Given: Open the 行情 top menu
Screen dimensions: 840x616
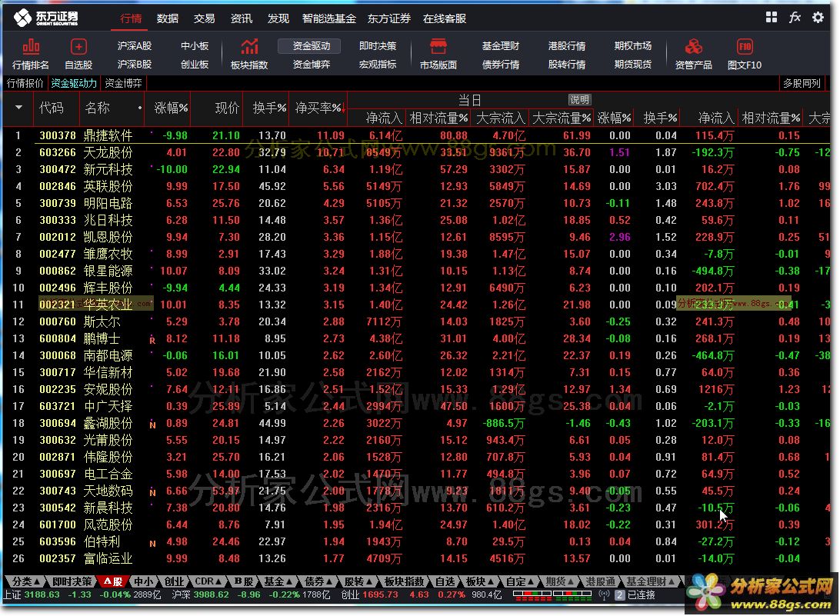Looking at the screenshot, I should [x=131, y=18].
